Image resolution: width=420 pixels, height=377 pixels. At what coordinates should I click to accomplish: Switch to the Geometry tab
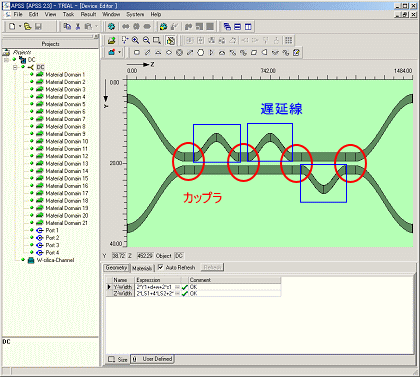click(x=116, y=268)
